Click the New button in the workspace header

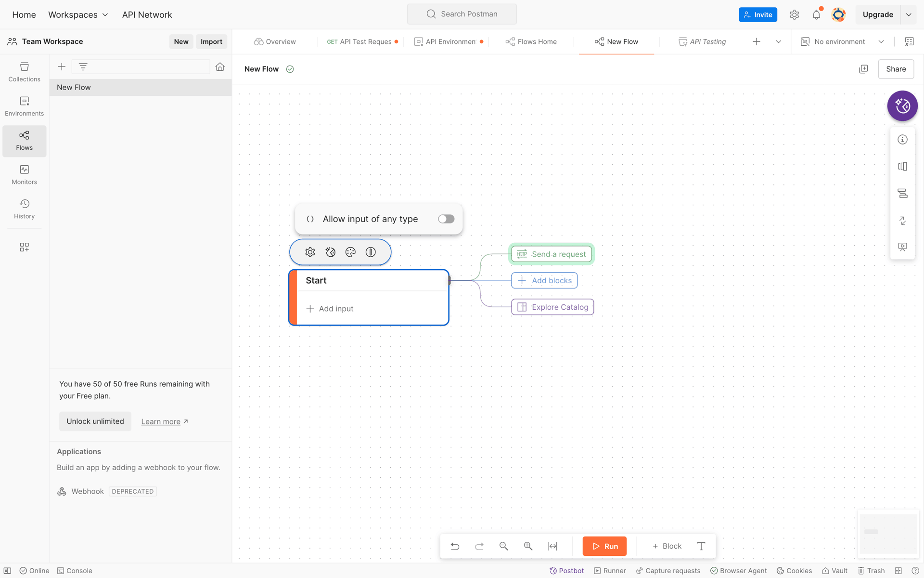coord(181,42)
